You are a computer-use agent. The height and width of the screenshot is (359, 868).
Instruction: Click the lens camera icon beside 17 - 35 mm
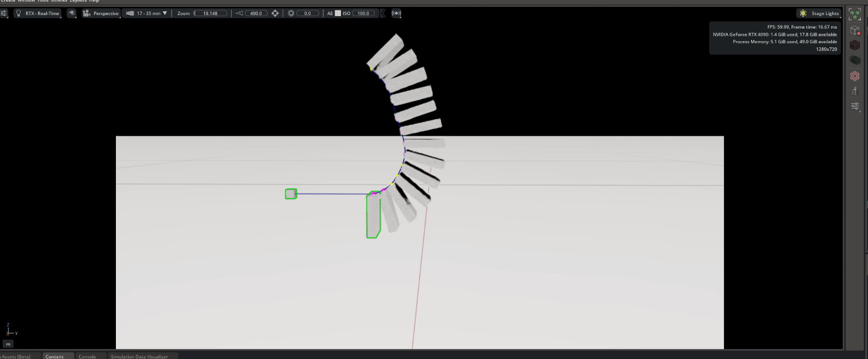click(x=130, y=13)
